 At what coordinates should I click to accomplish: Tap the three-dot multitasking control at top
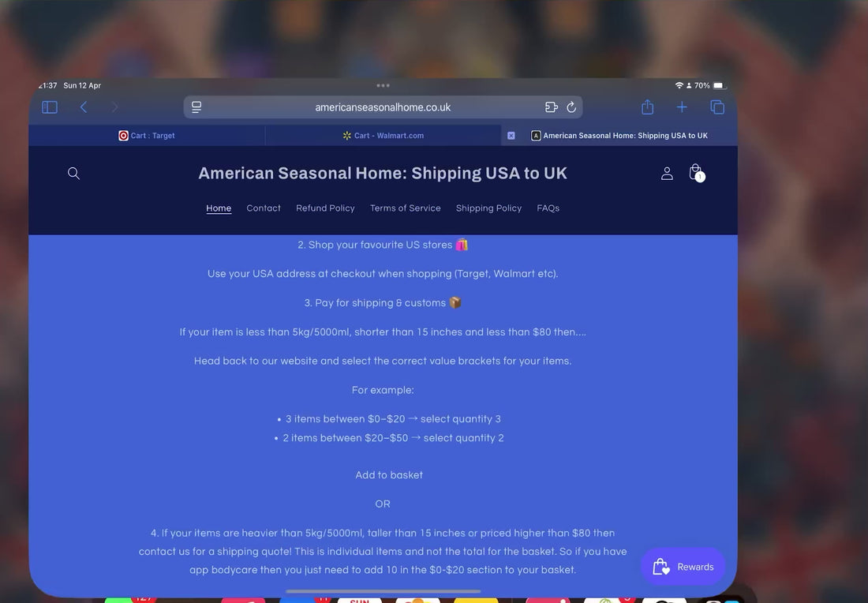point(383,85)
